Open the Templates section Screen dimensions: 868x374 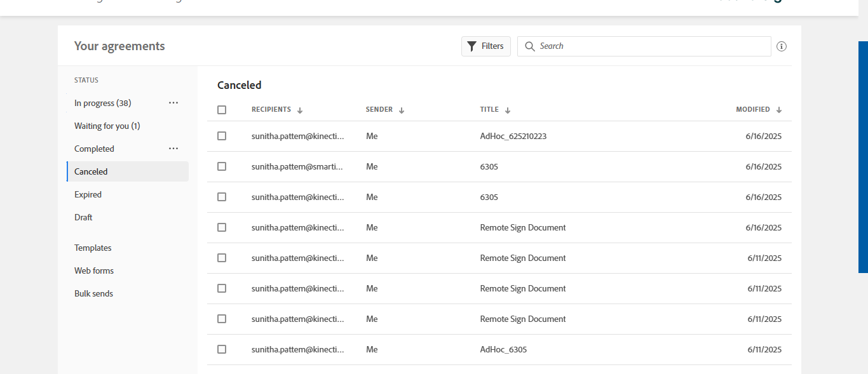(x=93, y=248)
